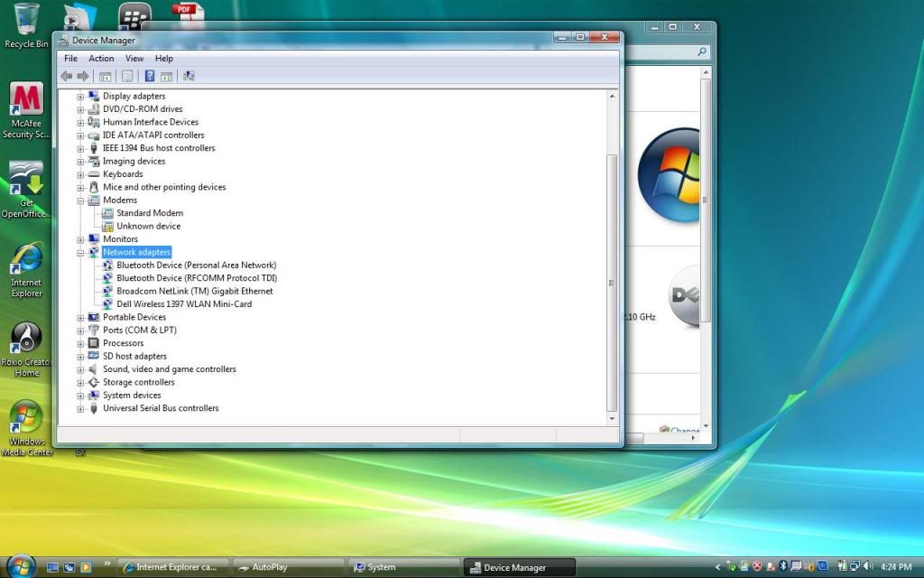The height and width of the screenshot is (578, 924).
Task: Click Device Manager scrollbar up arrow
Action: [612, 96]
